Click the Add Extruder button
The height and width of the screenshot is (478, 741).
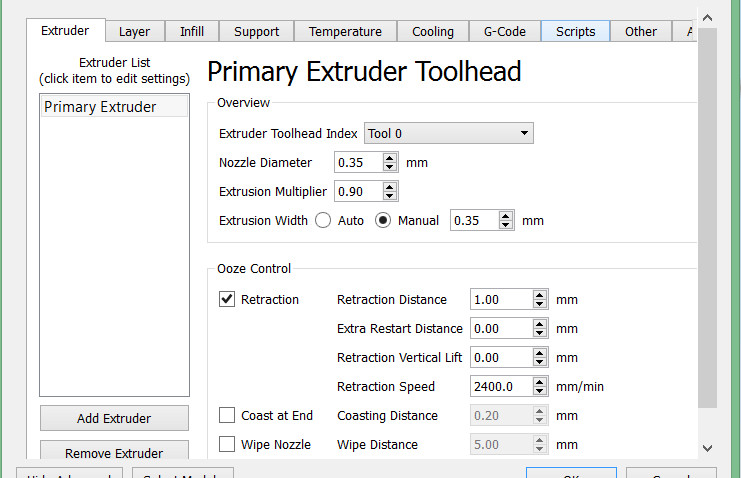click(x=114, y=418)
